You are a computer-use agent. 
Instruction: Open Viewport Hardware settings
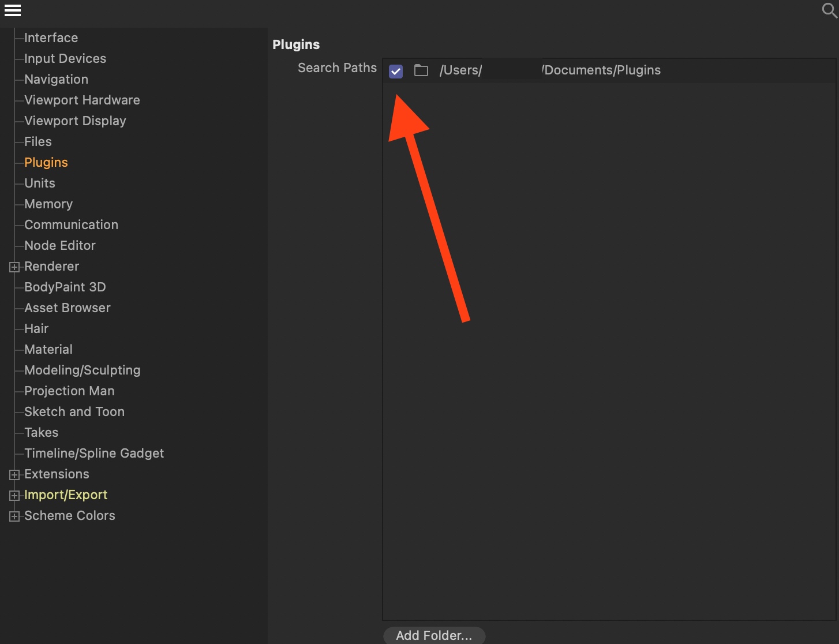click(82, 100)
